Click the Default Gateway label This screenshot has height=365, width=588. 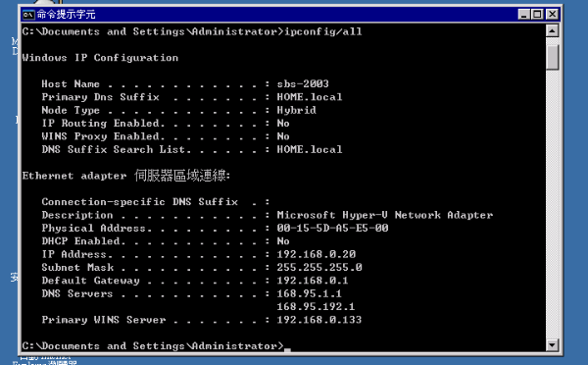90,281
